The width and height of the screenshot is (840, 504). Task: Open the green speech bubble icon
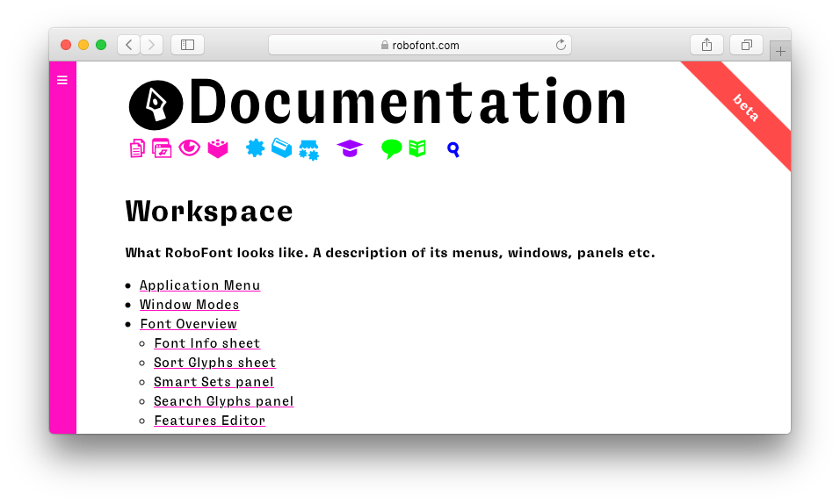pos(392,149)
